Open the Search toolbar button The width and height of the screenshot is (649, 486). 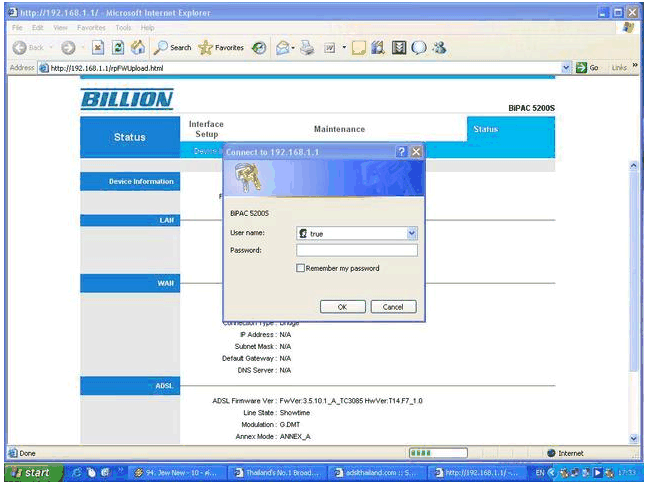pos(172,48)
